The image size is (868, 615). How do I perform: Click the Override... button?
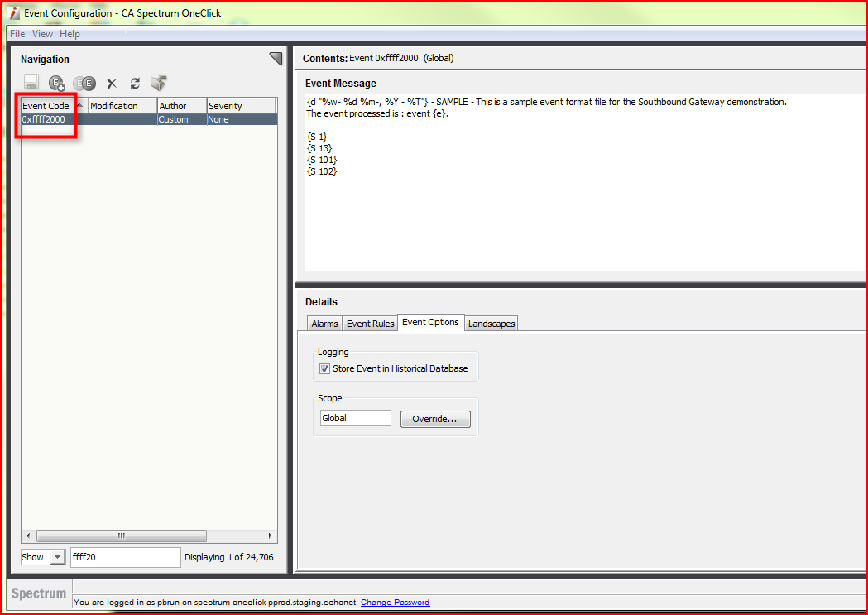click(x=435, y=419)
